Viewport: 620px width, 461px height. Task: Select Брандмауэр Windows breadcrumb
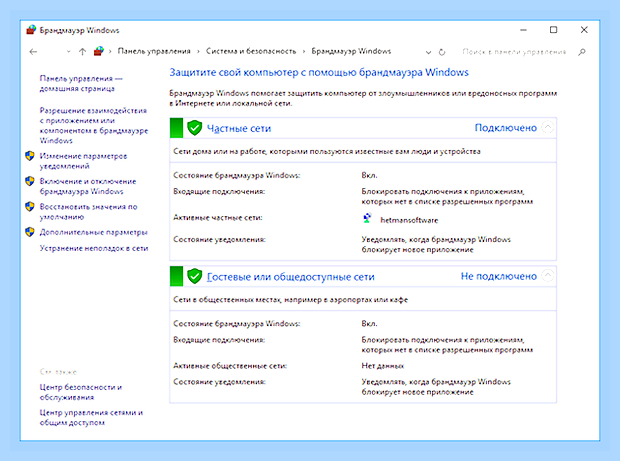(x=351, y=51)
